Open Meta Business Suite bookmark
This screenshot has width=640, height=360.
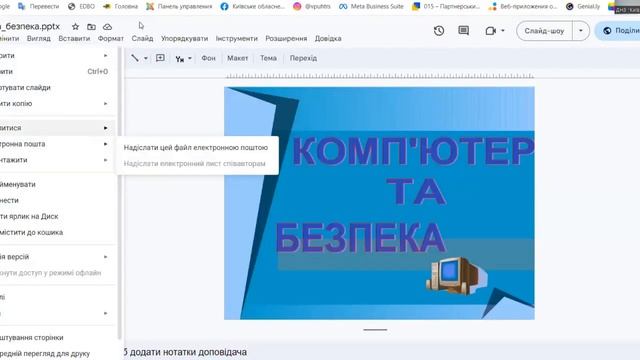pyautogui.click(x=371, y=6)
